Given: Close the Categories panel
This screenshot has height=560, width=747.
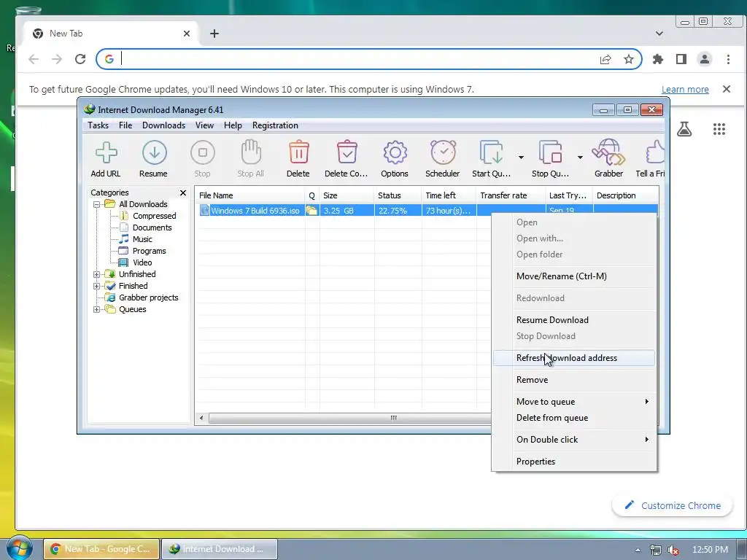Looking at the screenshot, I should coord(183,192).
